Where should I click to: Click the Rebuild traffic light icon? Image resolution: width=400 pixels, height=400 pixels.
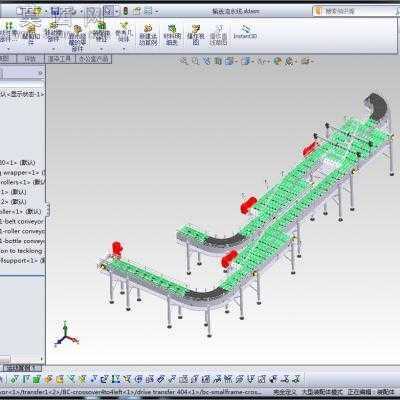(125, 11)
